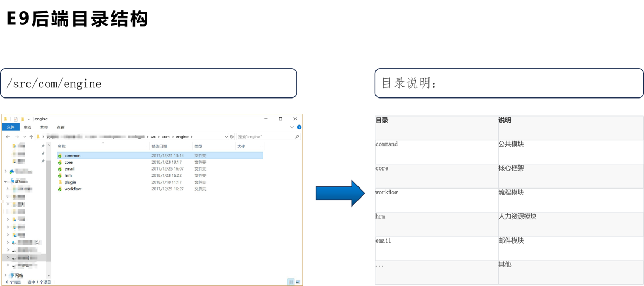Click the 网络 network icon

(12, 275)
